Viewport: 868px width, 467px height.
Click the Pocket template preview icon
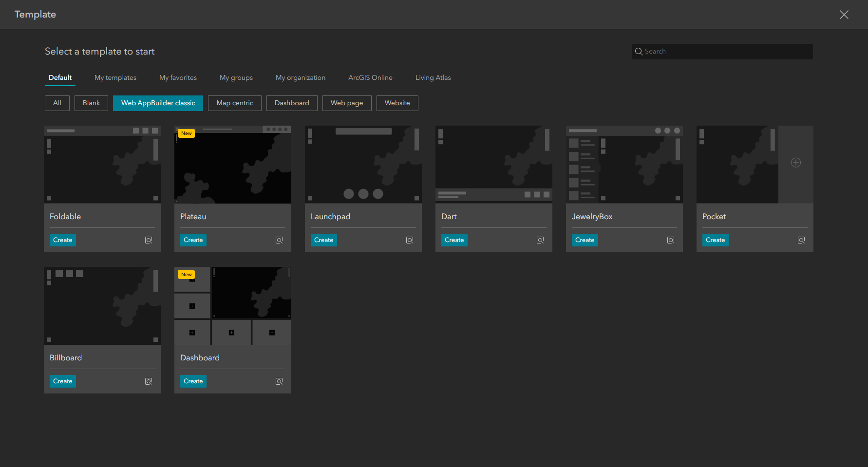click(801, 240)
